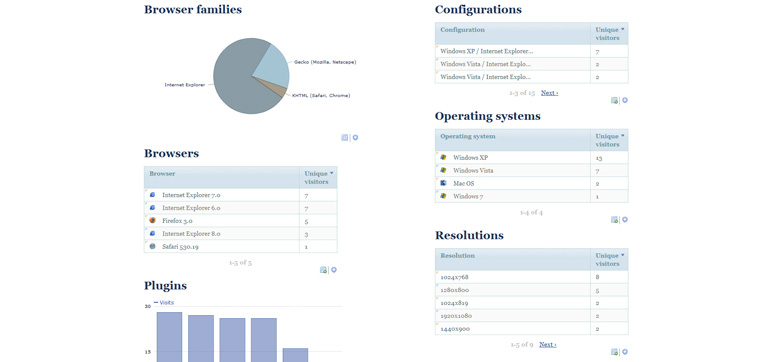Sort Operating systems by Unique visitors arrow
Image resolution: width=774 pixels, height=362 pixels.
(x=622, y=136)
